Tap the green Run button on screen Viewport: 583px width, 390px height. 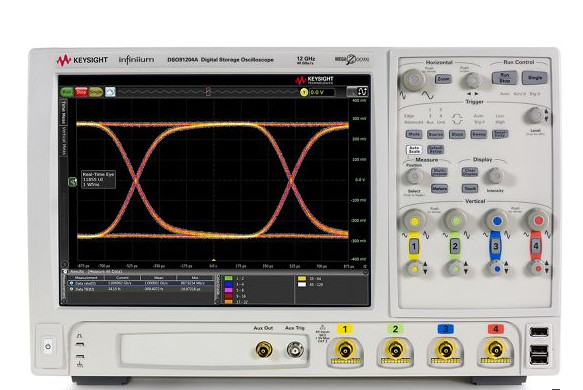tap(67, 92)
